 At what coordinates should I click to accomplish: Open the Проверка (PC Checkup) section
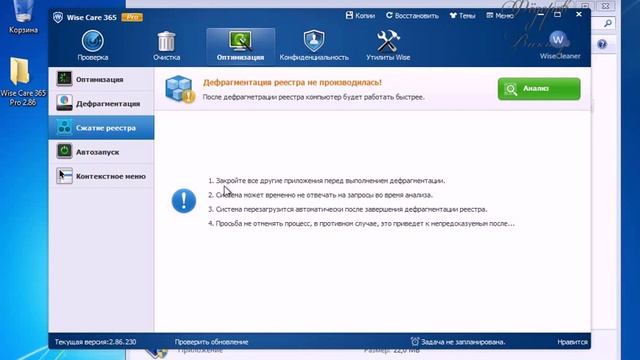[x=93, y=46]
